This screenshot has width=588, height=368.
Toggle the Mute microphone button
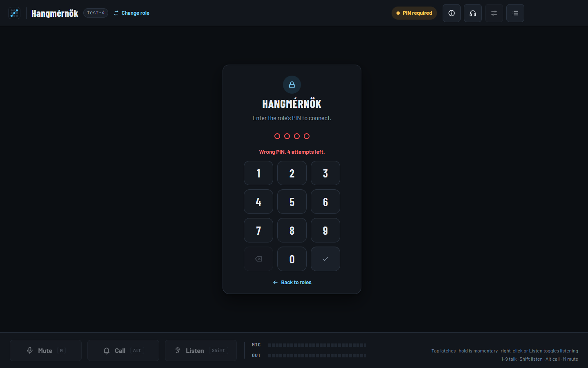click(x=46, y=350)
